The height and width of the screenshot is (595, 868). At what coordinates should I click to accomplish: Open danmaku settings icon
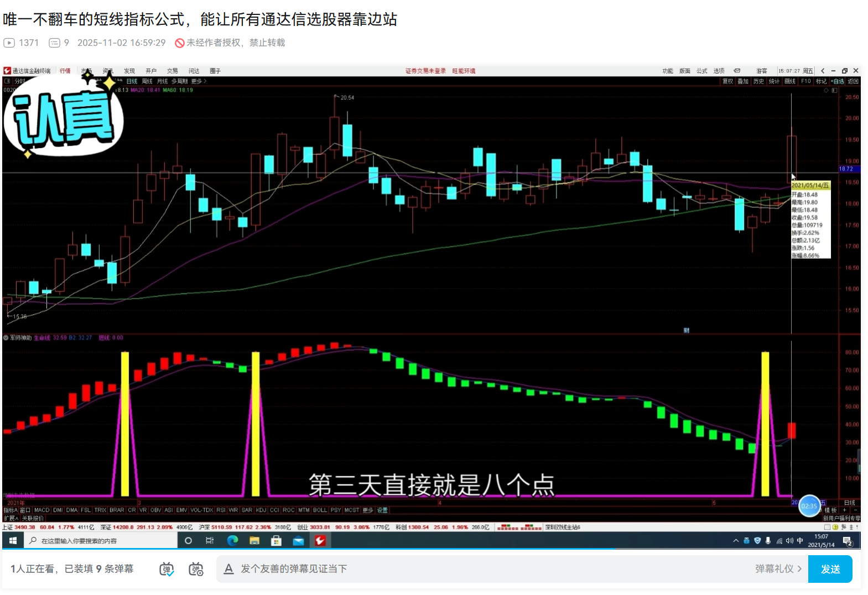click(196, 569)
